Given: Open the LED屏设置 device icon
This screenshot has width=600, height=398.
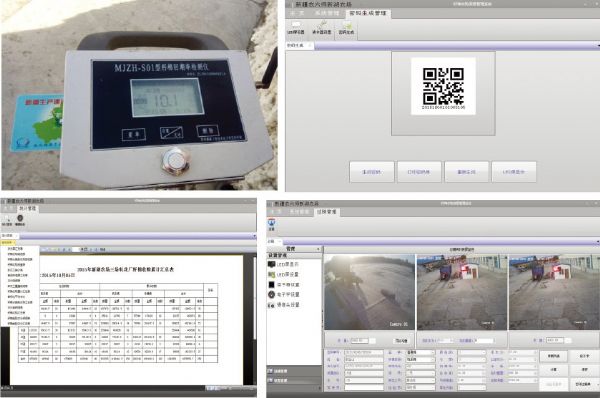Looking at the screenshot, I should [271, 275].
